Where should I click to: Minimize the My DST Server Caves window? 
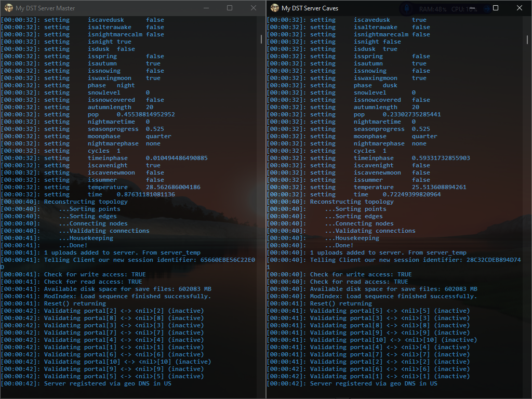coord(472,8)
